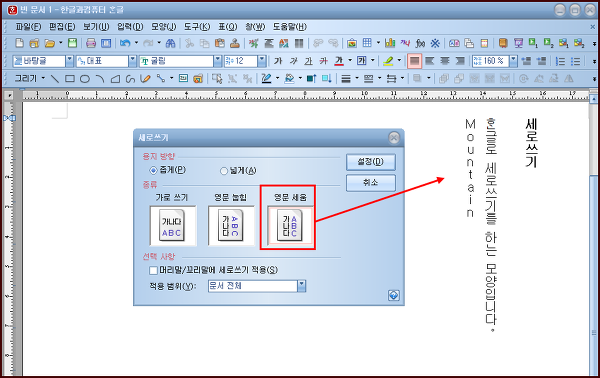Expand the font color dropdown arrow
The width and height of the screenshot is (600, 378).
click(350, 61)
